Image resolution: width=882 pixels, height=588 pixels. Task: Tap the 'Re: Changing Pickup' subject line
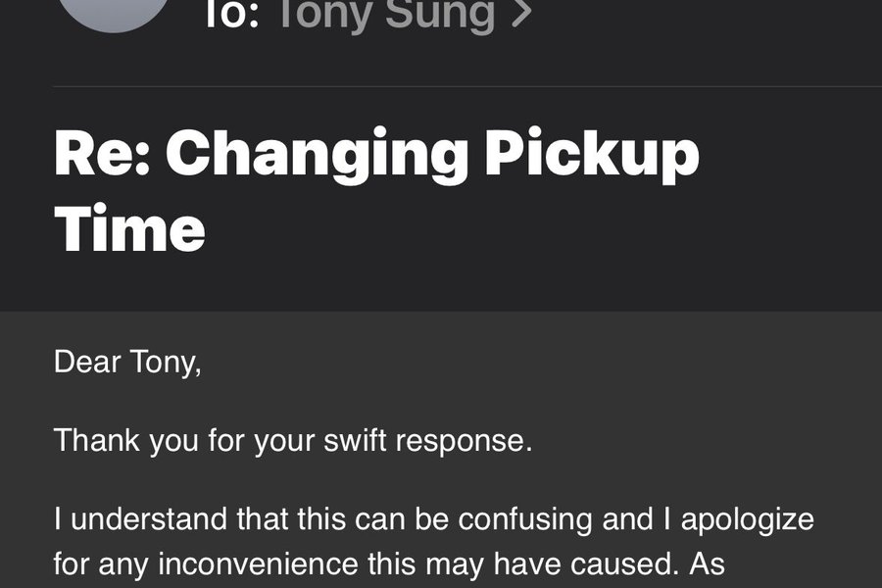click(x=377, y=155)
